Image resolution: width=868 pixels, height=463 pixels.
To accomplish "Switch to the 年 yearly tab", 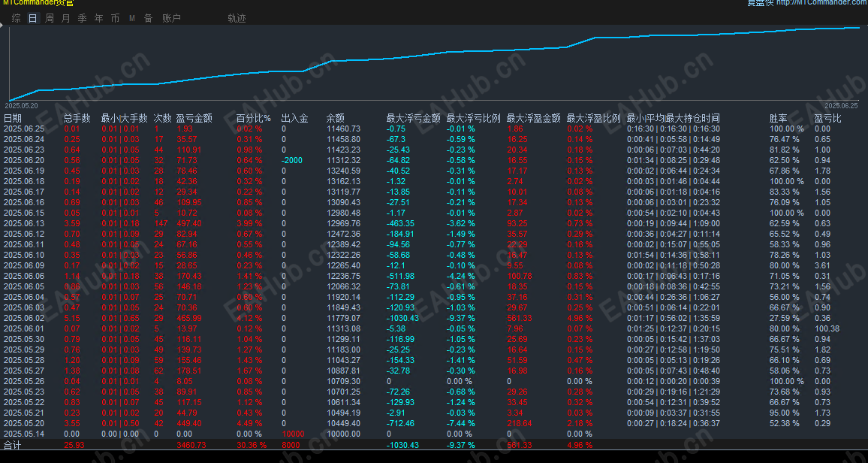I will click(x=98, y=18).
